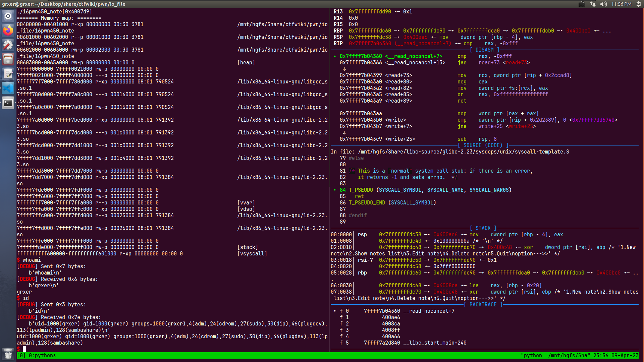Click the '$ whoami' command line
Viewport: 644px width, 362px height.
pyautogui.click(x=29, y=260)
